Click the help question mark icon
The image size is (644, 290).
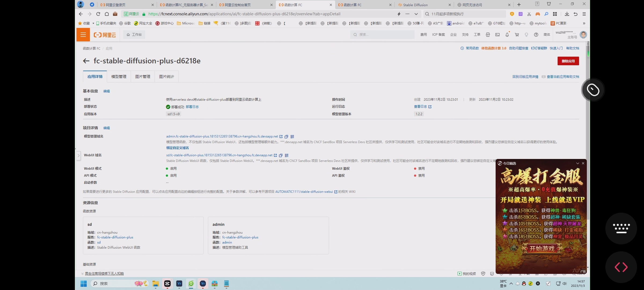tap(536, 35)
